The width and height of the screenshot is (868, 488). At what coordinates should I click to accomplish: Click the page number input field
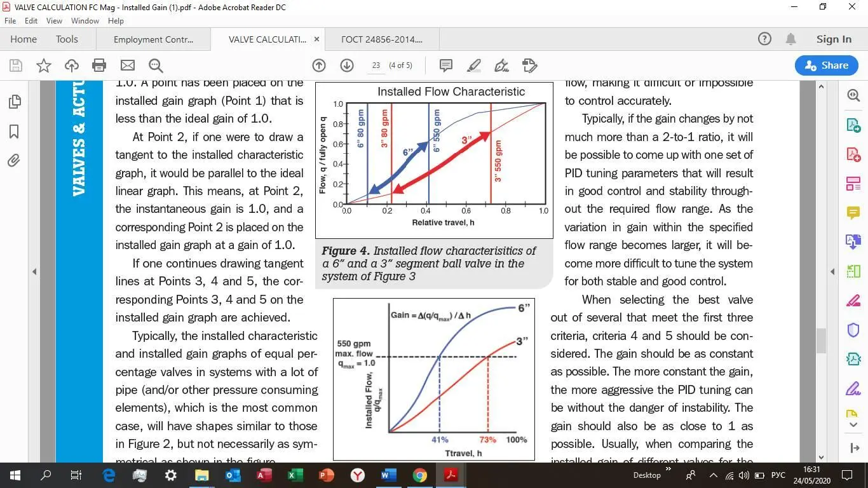coord(376,65)
